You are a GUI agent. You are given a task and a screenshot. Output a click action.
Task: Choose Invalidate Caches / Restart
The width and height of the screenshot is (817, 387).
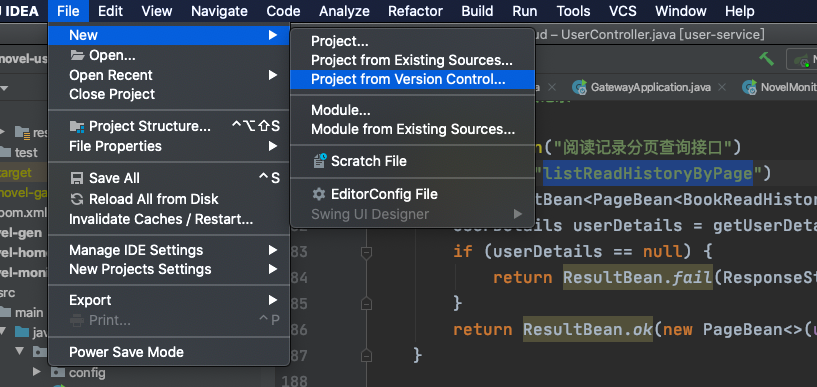(161, 219)
